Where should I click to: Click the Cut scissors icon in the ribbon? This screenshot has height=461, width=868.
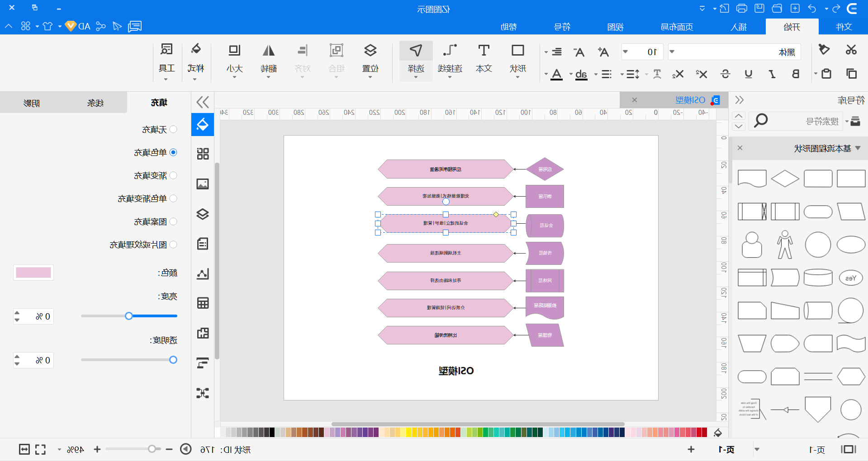851,50
